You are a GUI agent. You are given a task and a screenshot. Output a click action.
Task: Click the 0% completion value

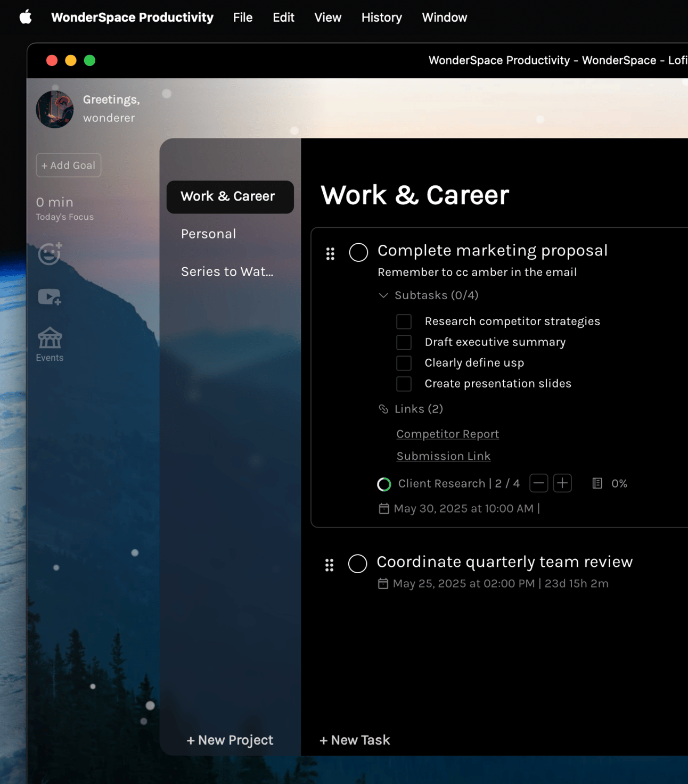(x=619, y=483)
